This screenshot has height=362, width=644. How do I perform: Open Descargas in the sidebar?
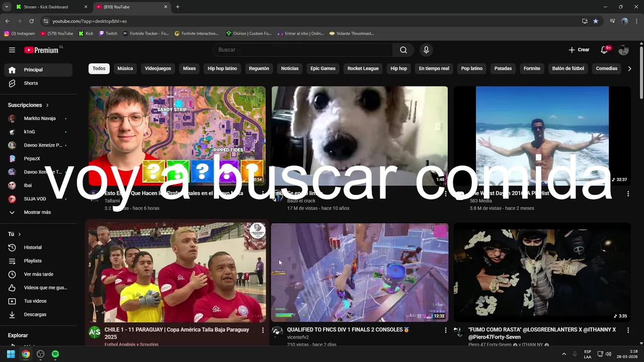click(38, 314)
